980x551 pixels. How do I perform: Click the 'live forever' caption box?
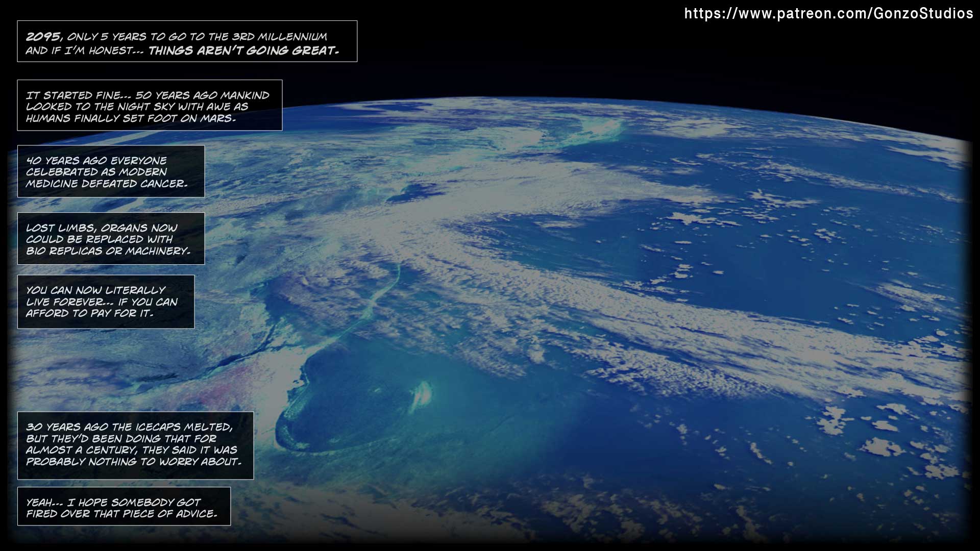106,302
